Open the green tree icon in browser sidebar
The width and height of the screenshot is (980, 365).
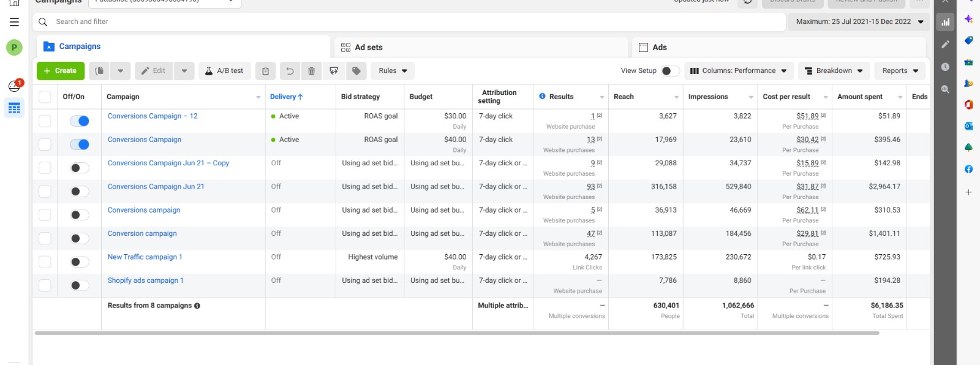[x=968, y=148]
